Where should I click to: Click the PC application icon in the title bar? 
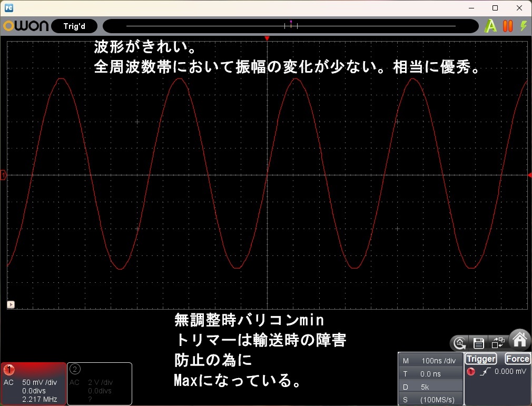9,8
